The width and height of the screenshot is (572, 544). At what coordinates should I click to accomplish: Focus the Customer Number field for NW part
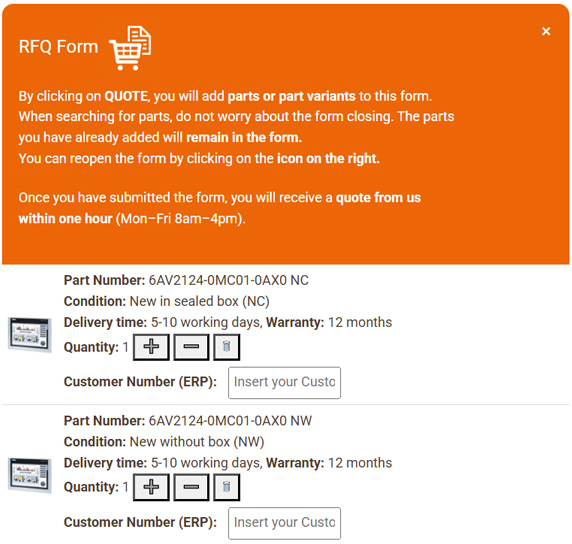285,523
